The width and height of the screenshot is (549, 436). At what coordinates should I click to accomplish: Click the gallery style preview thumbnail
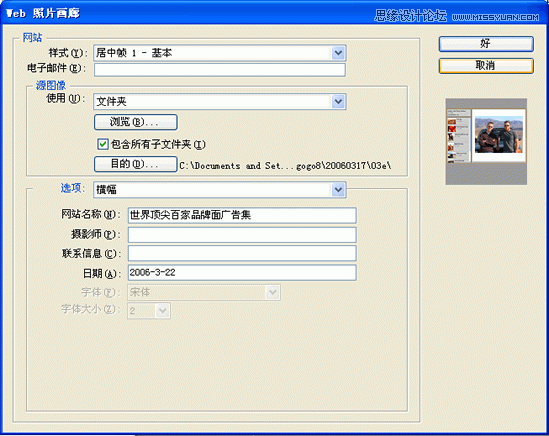pyautogui.click(x=486, y=141)
